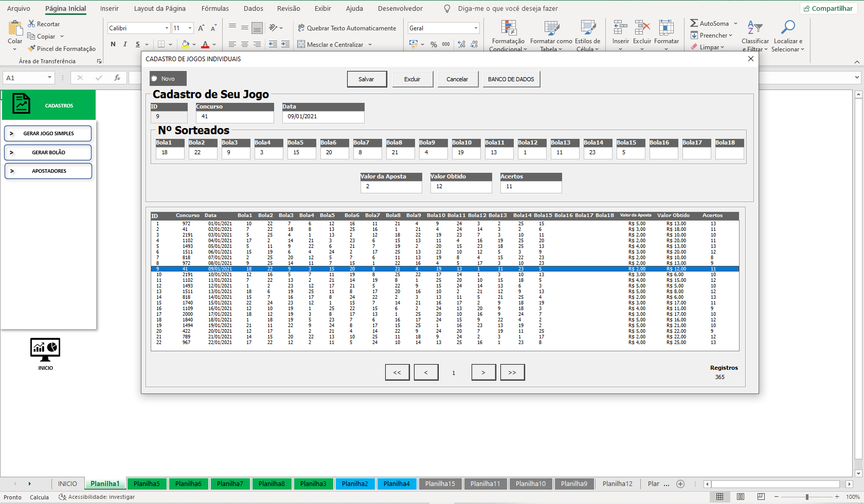Go to first page with << button

click(x=397, y=372)
